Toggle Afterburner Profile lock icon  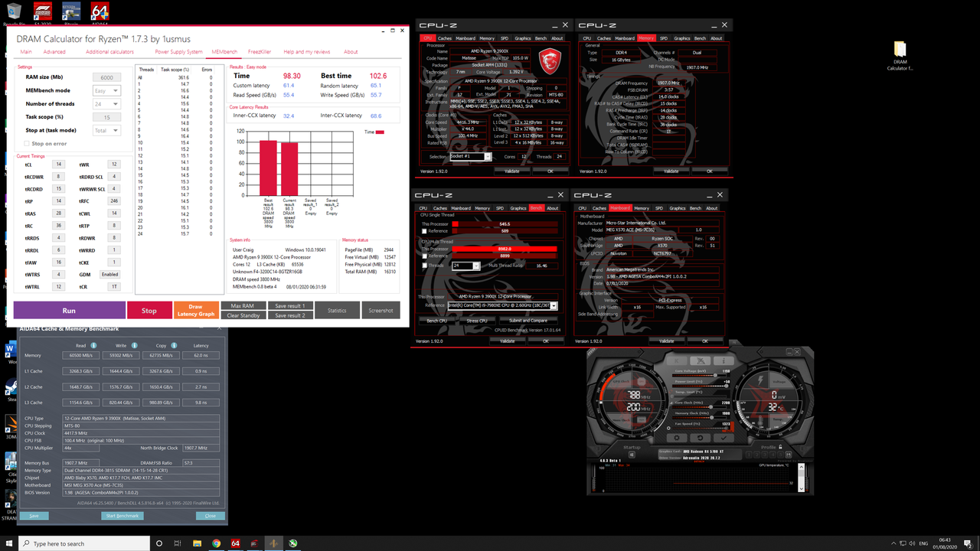[780, 447]
